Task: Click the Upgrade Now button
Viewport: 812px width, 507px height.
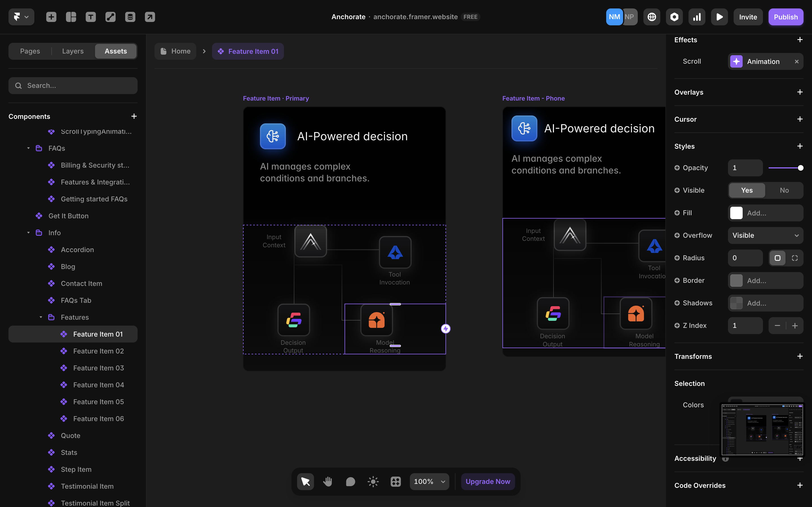Action: (x=487, y=482)
